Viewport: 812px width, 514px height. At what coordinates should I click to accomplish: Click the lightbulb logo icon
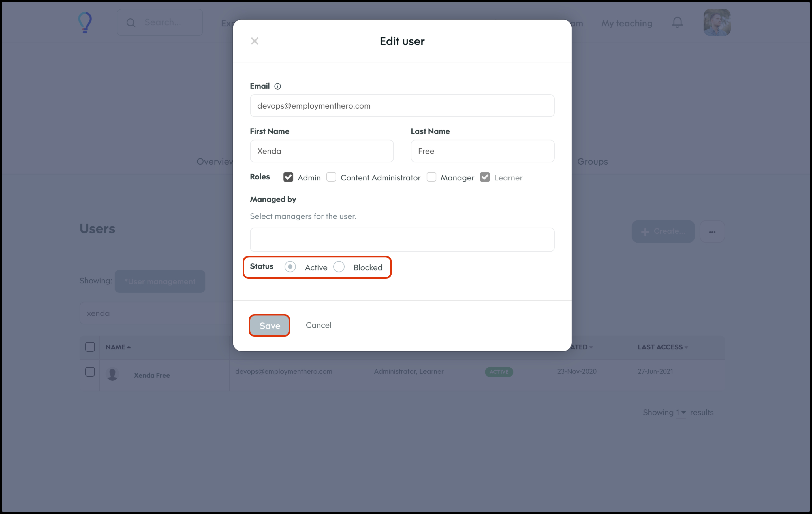pyautogui.click(x=85, y=23)
